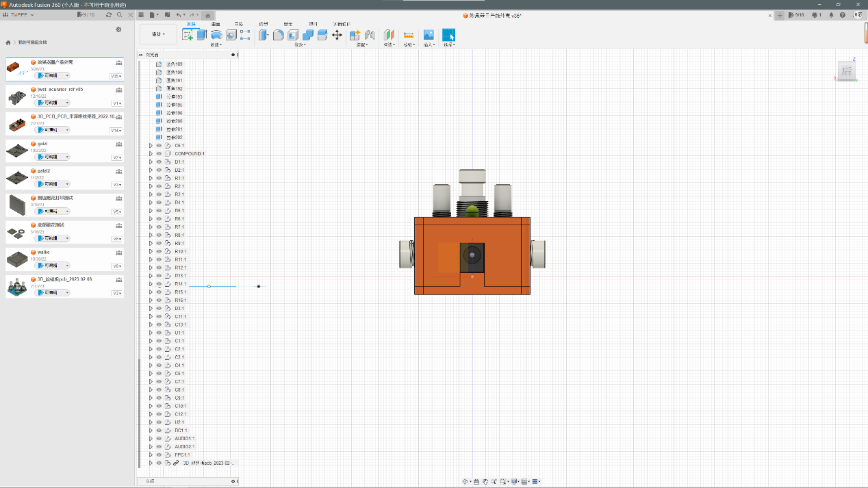The height and width of the screenshot is (488, 868).
Task: Select the Extrude tool in toolbar
Action: (x=202, y=35)
